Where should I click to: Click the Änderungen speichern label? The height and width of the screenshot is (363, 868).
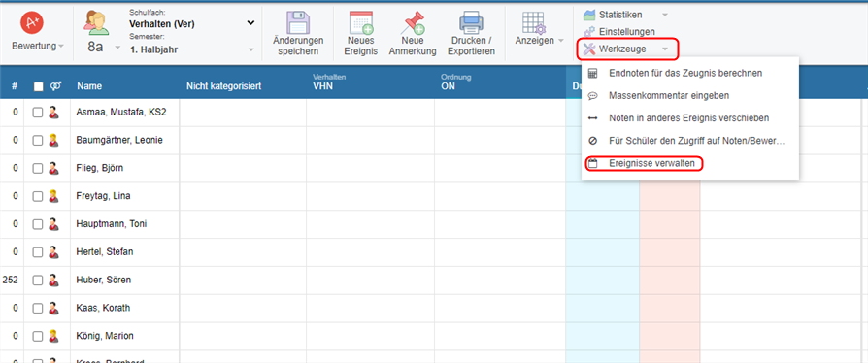pyautogui.click(x=298, y=46)
